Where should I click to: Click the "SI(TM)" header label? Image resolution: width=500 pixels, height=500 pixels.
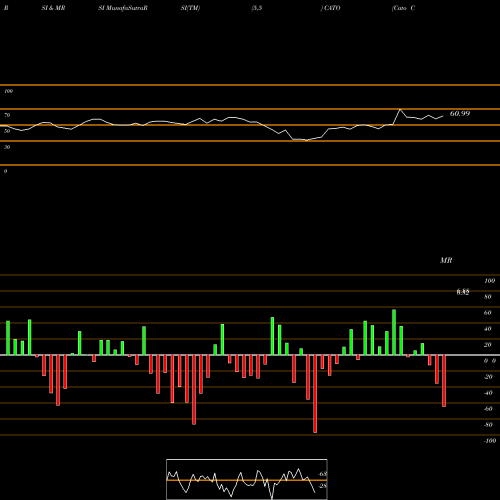(190, 8)
